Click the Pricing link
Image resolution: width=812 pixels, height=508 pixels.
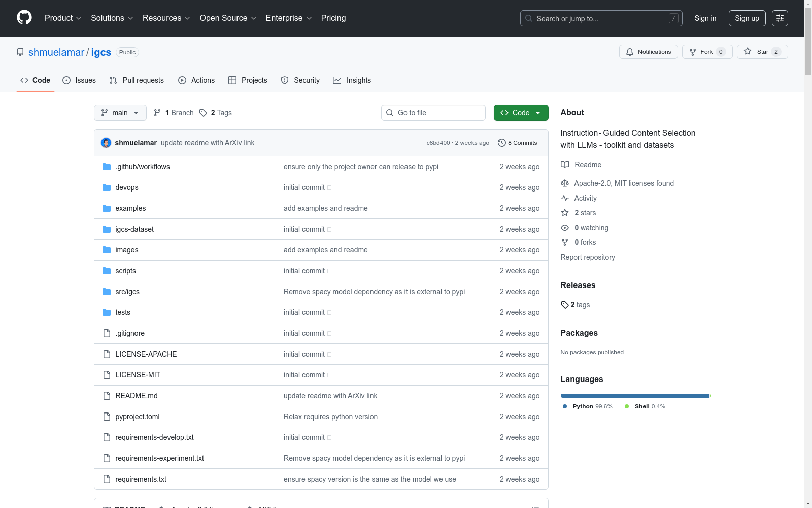pos(333,18)
